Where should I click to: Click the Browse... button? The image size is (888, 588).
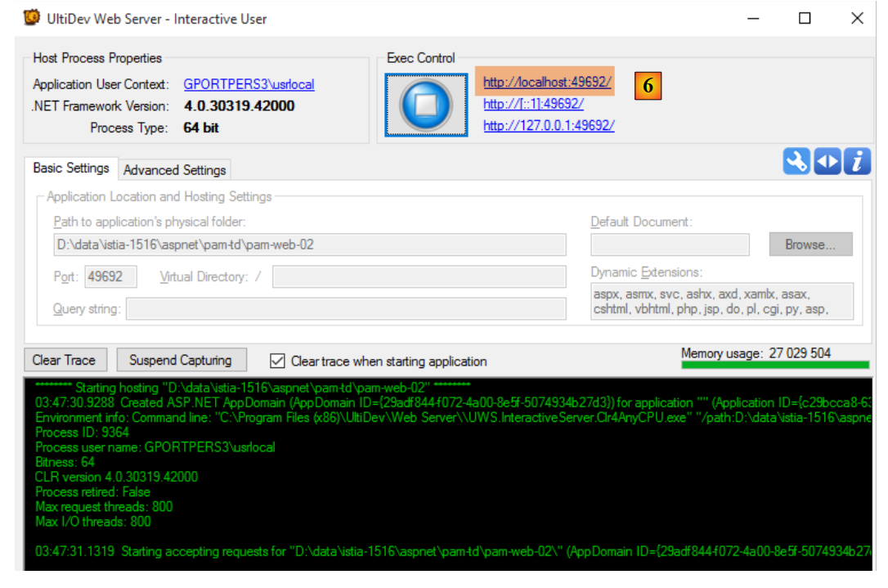(x=810, y=245)
